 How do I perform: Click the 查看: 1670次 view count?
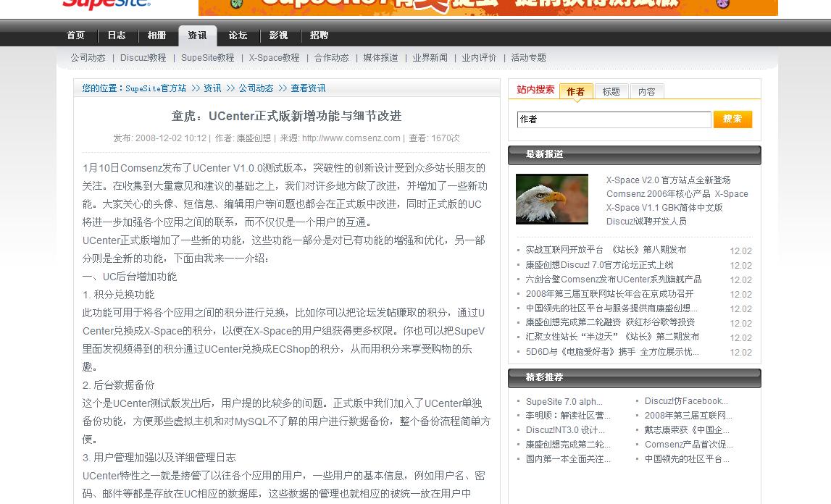click(x=434, y=138)
